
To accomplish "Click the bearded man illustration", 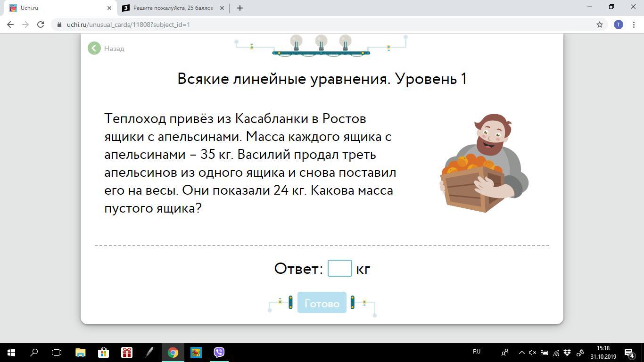I will click(x=484, y=163).
